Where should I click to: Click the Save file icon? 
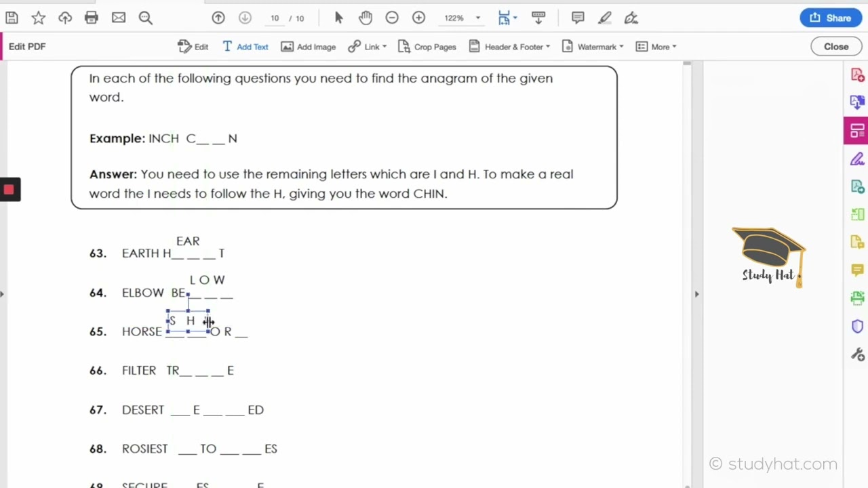click(x=12, y=18)
